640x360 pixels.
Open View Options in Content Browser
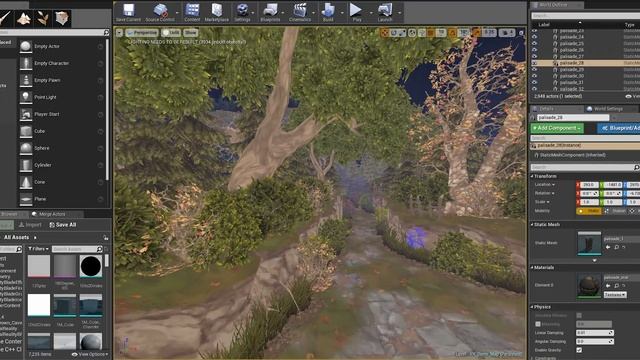tap(90, 354)
